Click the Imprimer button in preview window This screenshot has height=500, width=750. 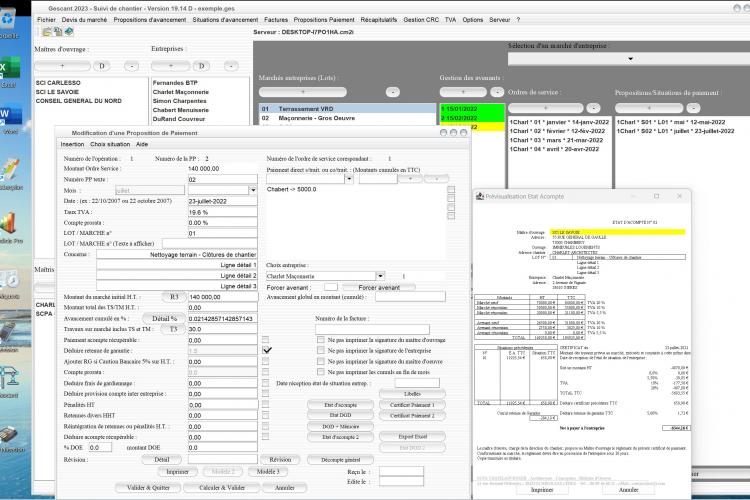pos(542,490)
